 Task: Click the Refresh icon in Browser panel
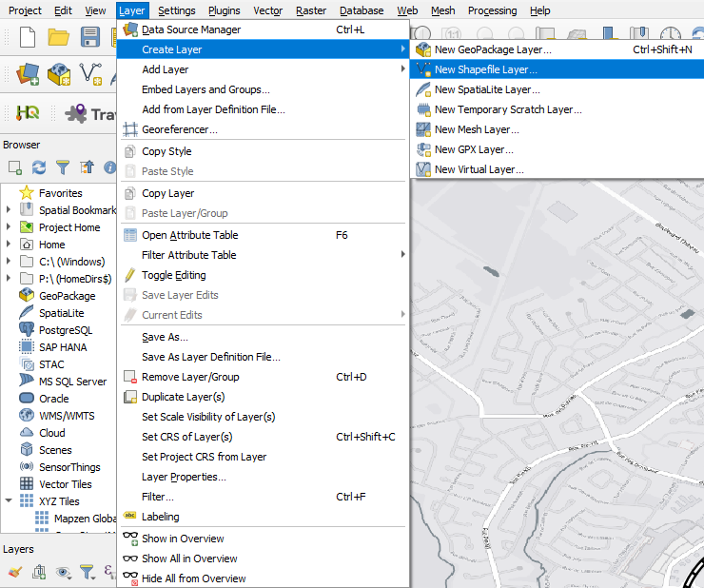[x=39, y=167]
